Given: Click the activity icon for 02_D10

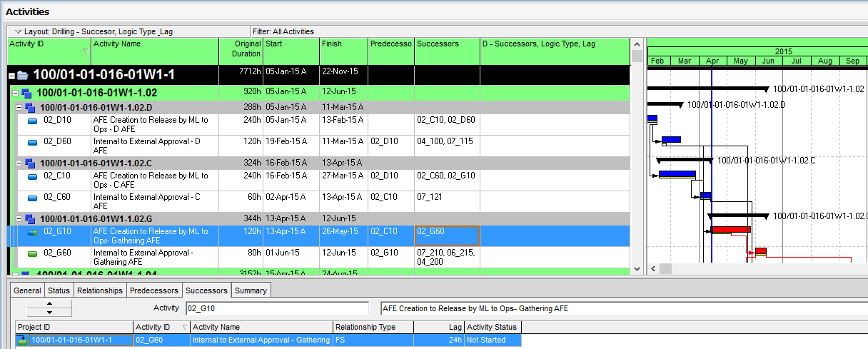Looking at the screenshot, I should [32, 121].
